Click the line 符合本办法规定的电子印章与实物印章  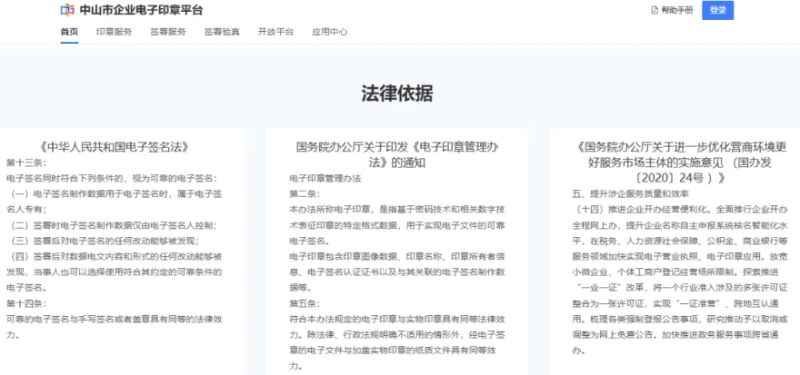tap(397, 342)
